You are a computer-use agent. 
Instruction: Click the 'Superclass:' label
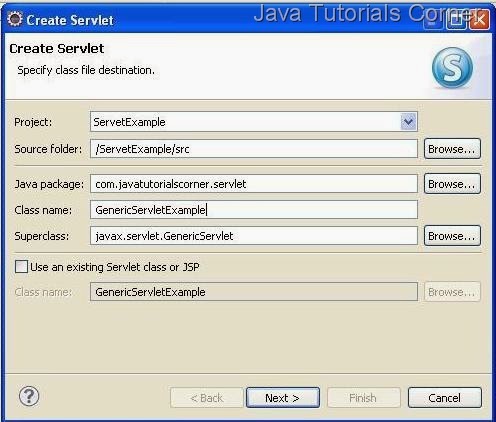(x=42, y=236)
